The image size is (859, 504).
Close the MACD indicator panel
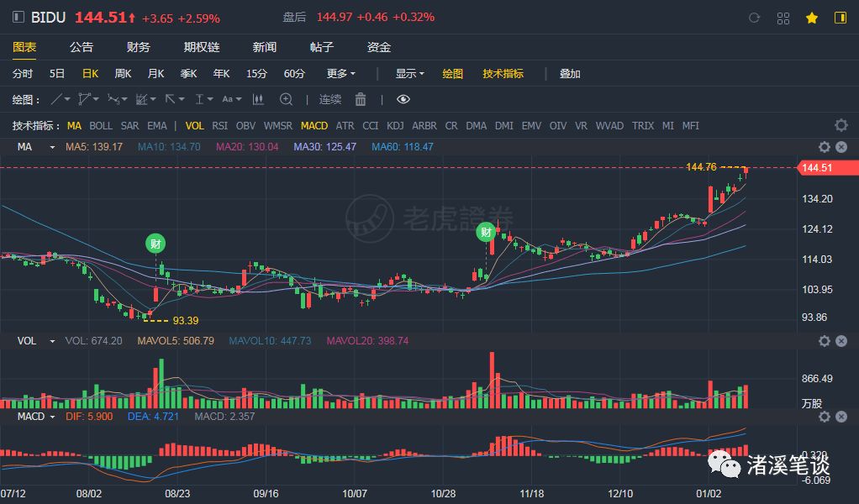tap(841, 417)
